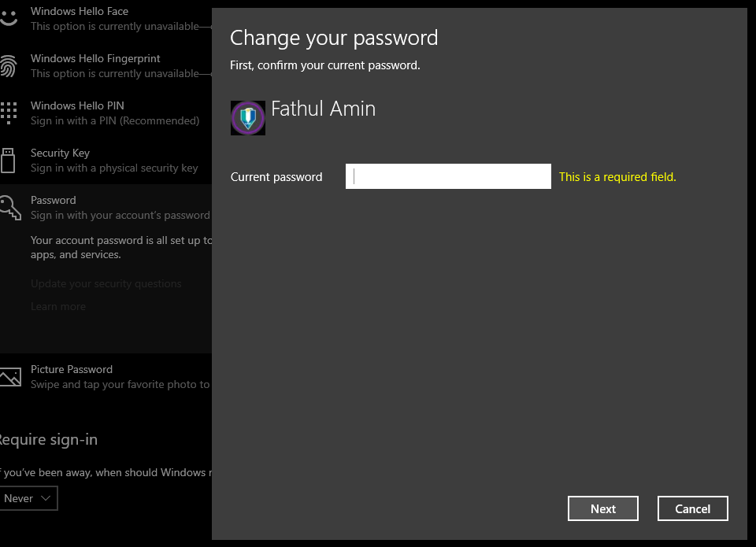Focus the Current password input field

tap(448, 176)
